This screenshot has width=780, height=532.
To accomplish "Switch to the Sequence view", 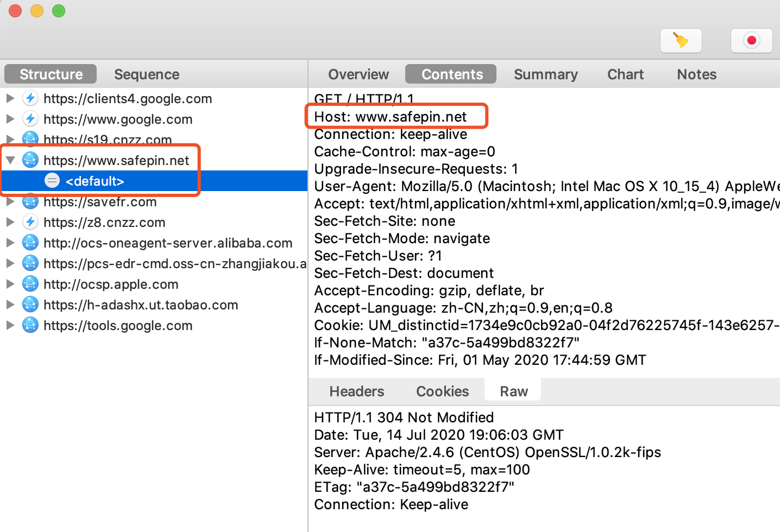I will tap(147, 74).
